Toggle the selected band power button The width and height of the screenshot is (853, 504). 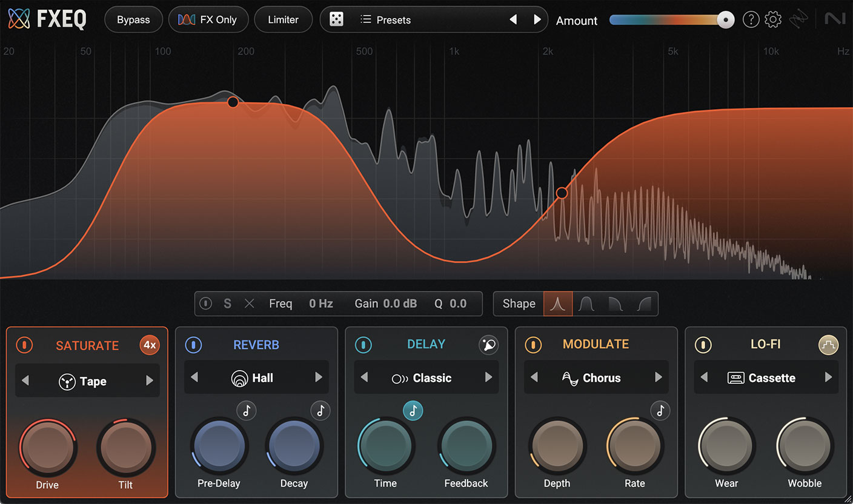(205, 303)
